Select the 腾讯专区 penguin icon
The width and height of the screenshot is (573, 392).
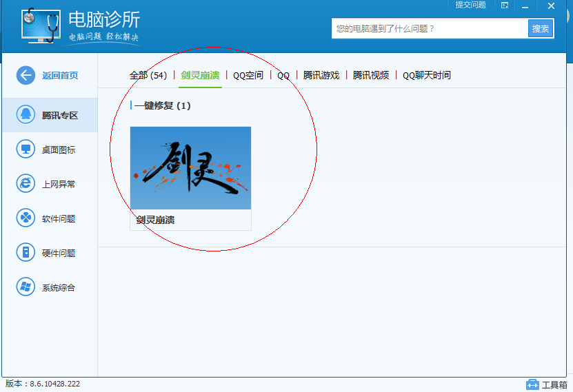[26, 114]
